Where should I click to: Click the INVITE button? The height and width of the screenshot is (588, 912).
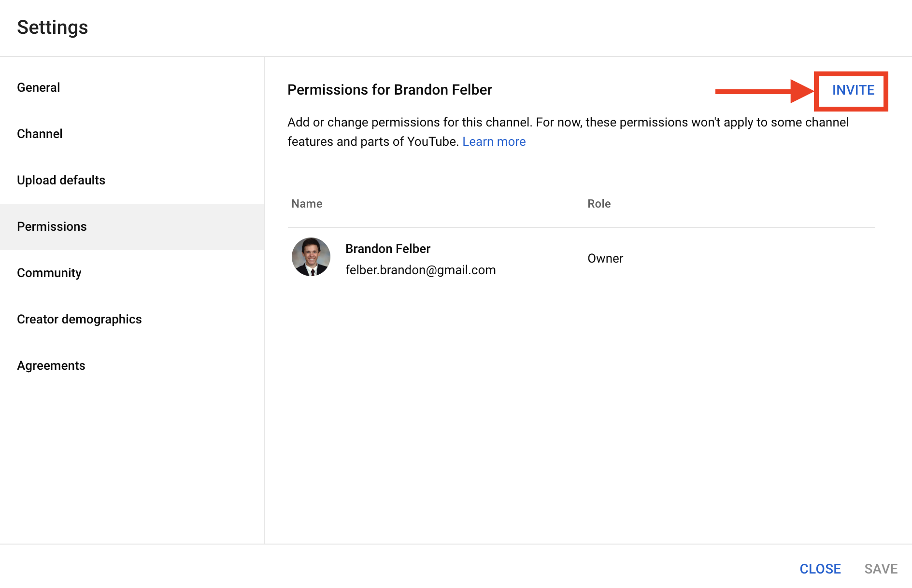[853, 90]
